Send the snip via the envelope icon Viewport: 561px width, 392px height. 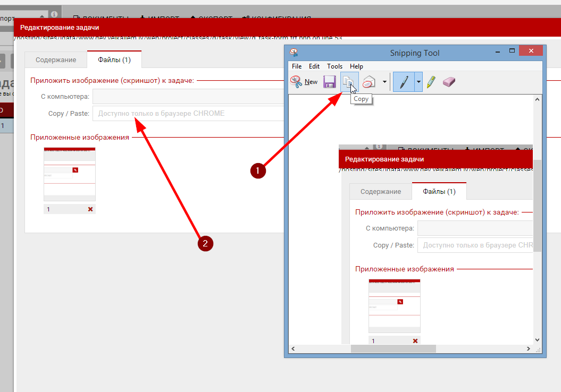[369, 82]
